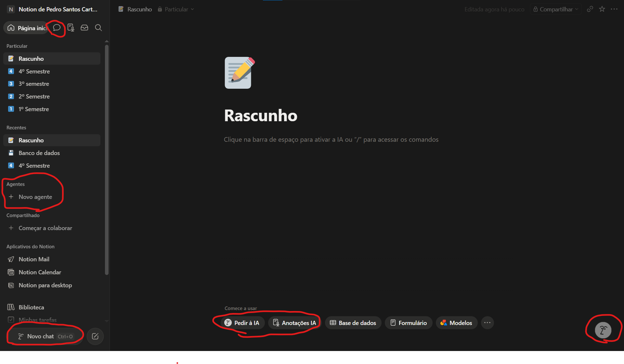Open Notion Calendar app link

pos(52,272)
